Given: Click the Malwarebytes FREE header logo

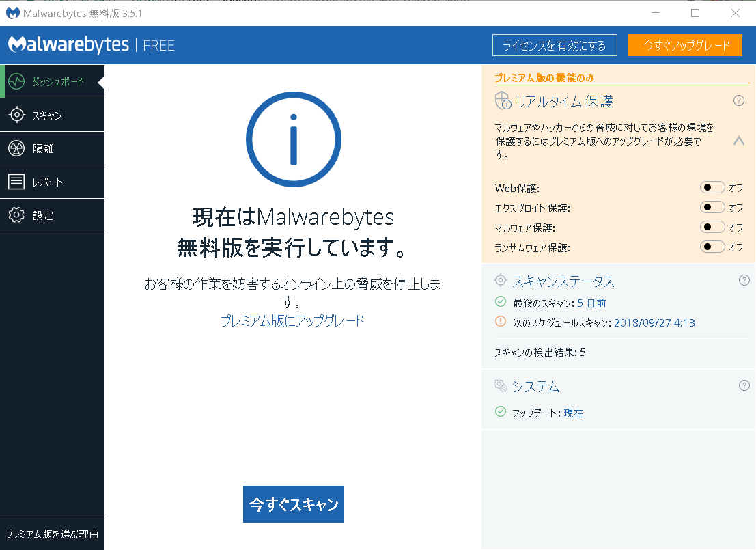Looking at the screenshot, I should click(x=91, y=45).
